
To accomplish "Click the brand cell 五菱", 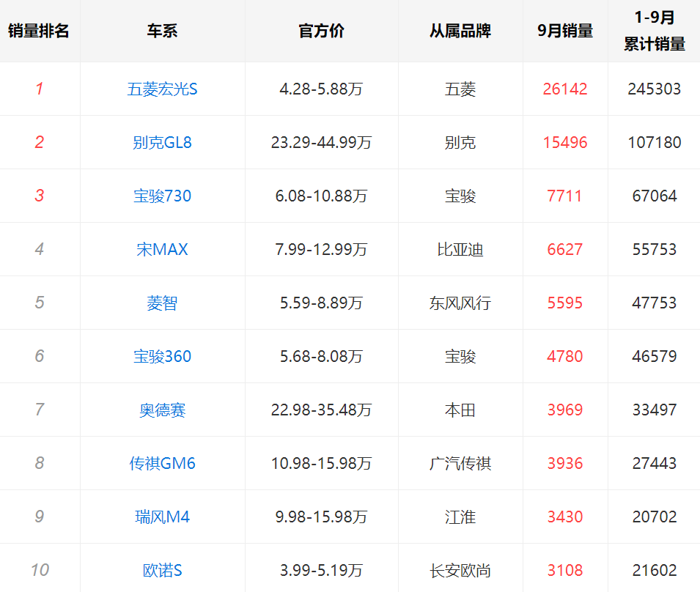I will point(460,89).
